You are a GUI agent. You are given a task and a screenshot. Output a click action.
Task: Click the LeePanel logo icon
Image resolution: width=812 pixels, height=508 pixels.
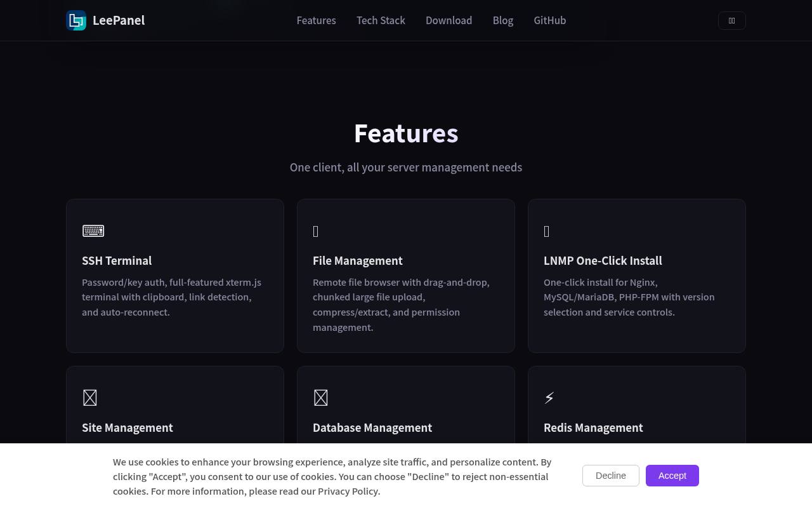coord(76,20)
